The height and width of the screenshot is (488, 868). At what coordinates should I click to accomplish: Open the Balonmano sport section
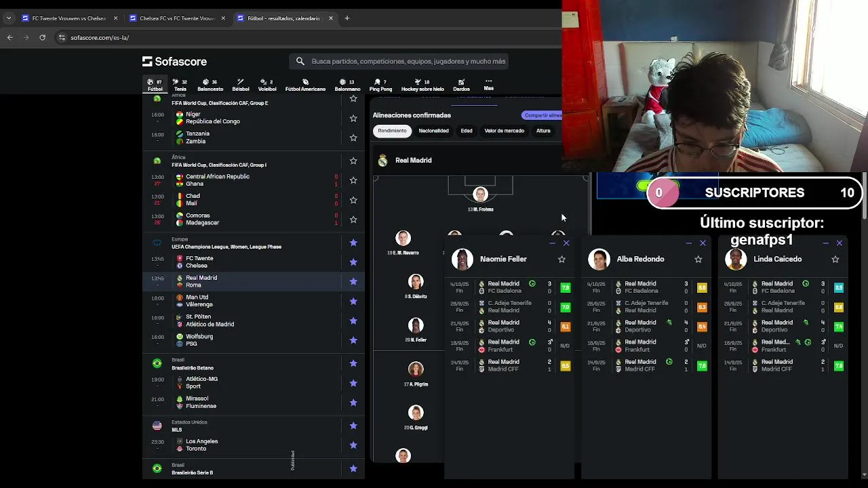[347, 85]
